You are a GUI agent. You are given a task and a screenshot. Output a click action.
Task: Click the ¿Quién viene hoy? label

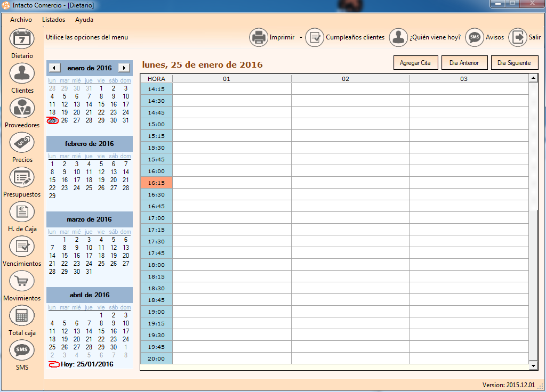[x=435, y=37]
